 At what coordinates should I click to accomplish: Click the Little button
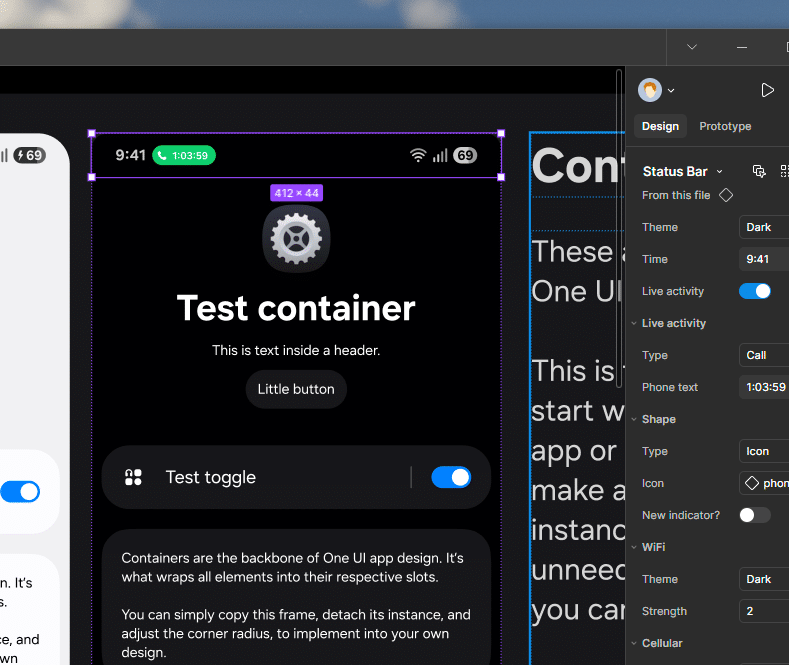(x=296, y=389)
